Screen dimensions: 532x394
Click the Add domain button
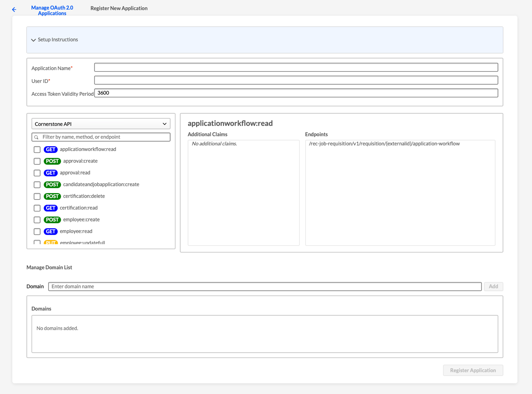click(493, 286)
